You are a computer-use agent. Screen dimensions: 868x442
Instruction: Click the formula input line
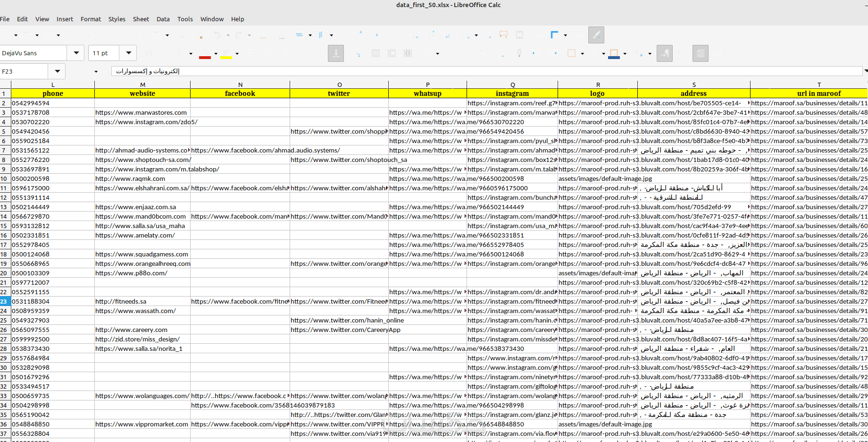pos(487,71)
